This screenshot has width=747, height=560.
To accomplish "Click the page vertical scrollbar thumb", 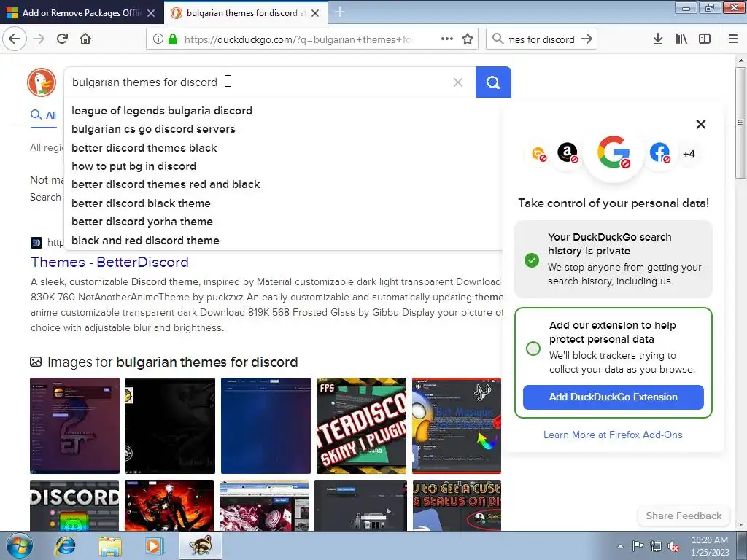I will tap(741, 122).
